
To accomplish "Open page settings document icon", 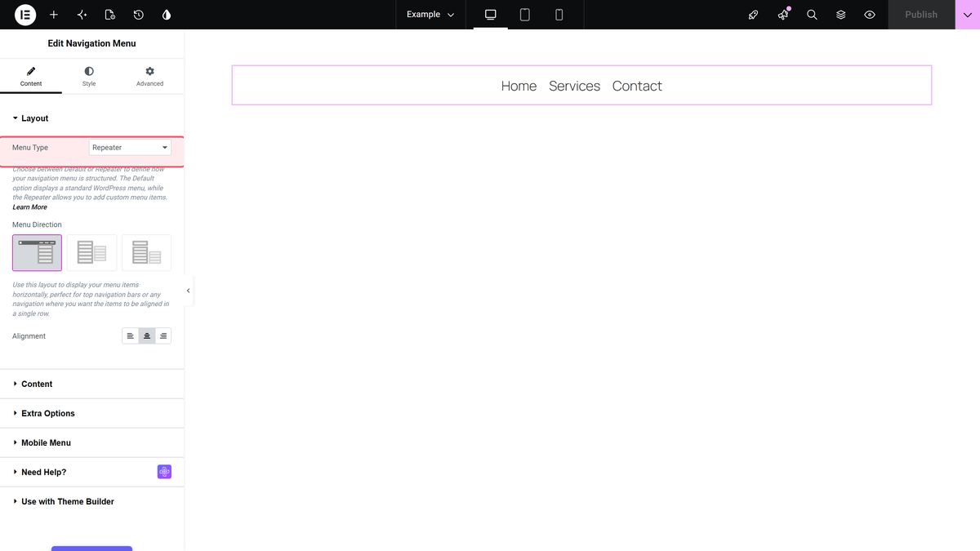I will point(110,15).
